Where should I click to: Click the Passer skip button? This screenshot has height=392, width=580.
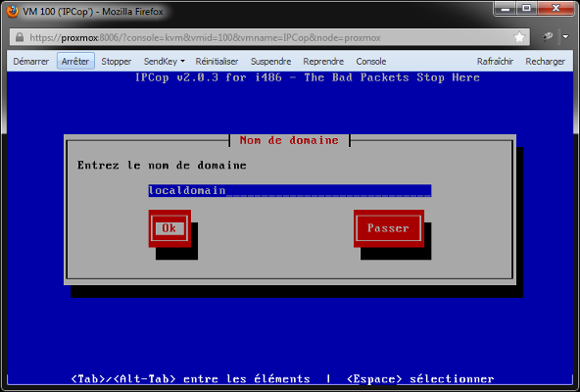388,228
